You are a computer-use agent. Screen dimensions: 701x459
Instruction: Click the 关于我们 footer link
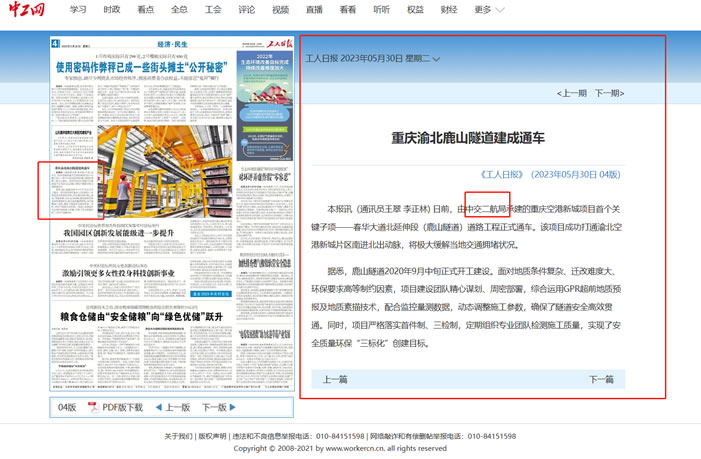(178, 437)
